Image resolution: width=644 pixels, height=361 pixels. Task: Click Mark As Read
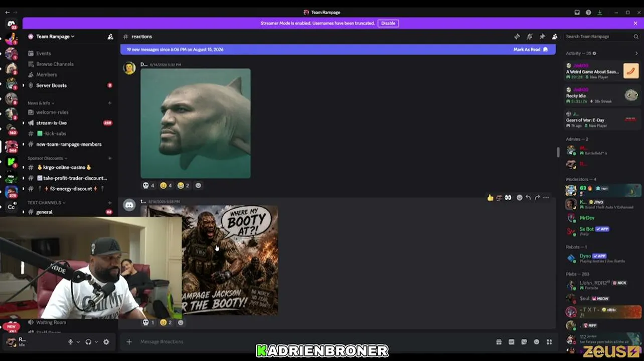pyautogui.click(x=530, y=50)
